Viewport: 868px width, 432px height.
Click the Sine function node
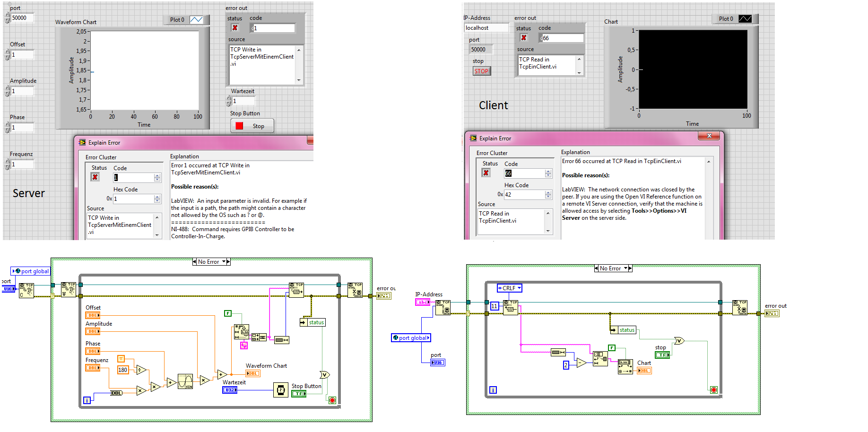(185, 381)
